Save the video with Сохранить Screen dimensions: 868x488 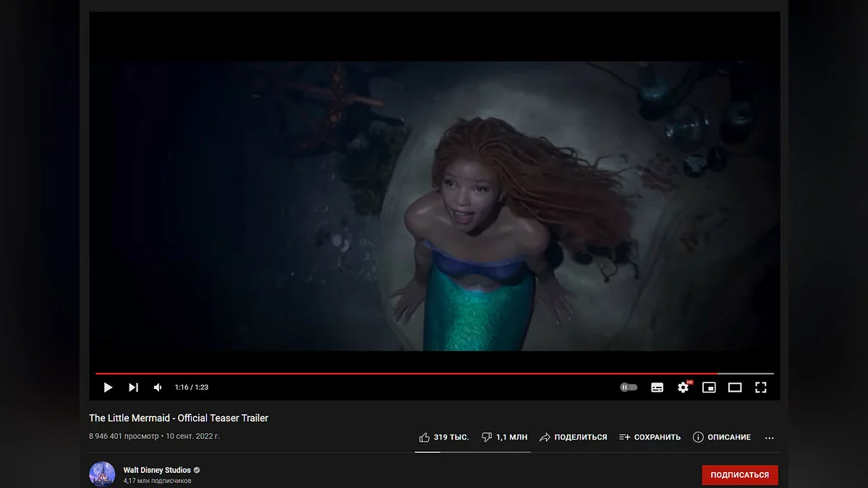pos(650,437)
